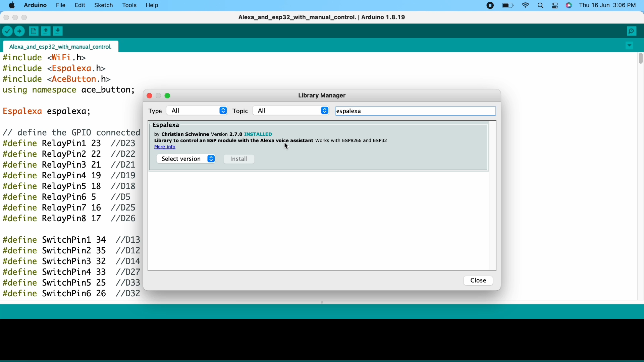Click the Arduino window title text
Image resolution: width=644 pixels, height=362 pixels.
pos(322,17)
